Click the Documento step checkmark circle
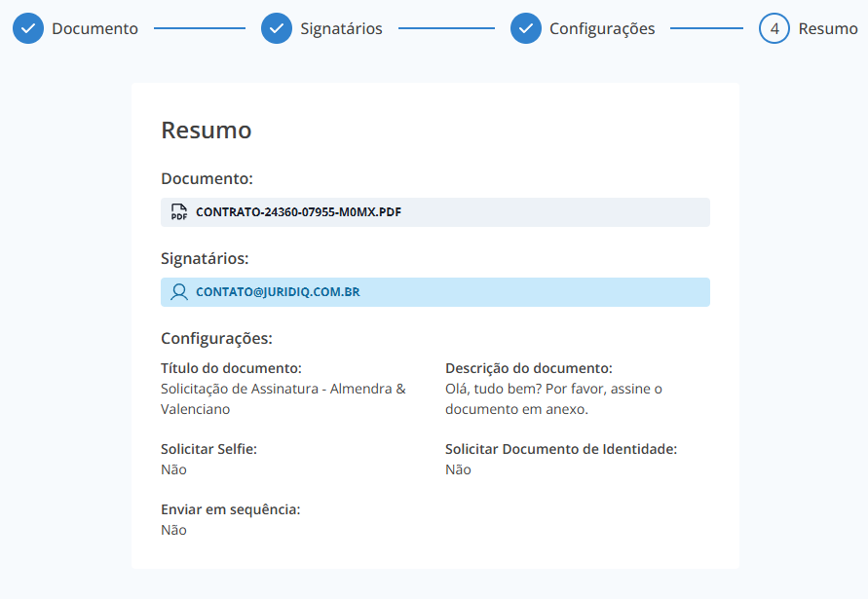Viewport: 868px width, 599px height. [28, 28]
